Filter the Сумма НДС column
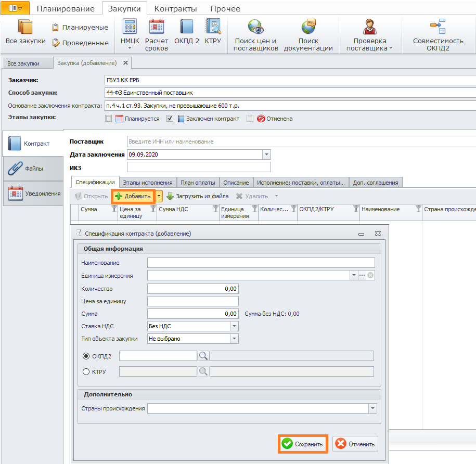 click(x=215, y=209)
